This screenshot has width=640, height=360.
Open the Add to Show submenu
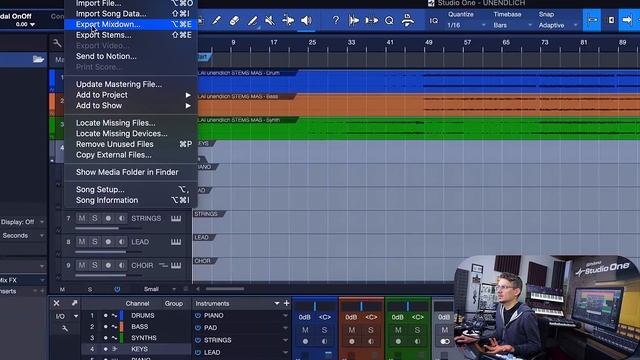click(131, 105)
